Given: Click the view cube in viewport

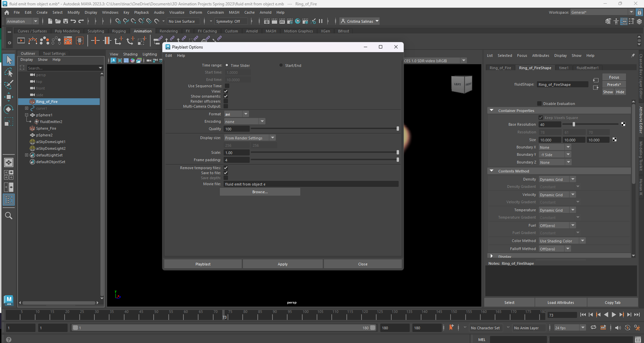Looking at the screenshot, I should [x=462, y=84].
